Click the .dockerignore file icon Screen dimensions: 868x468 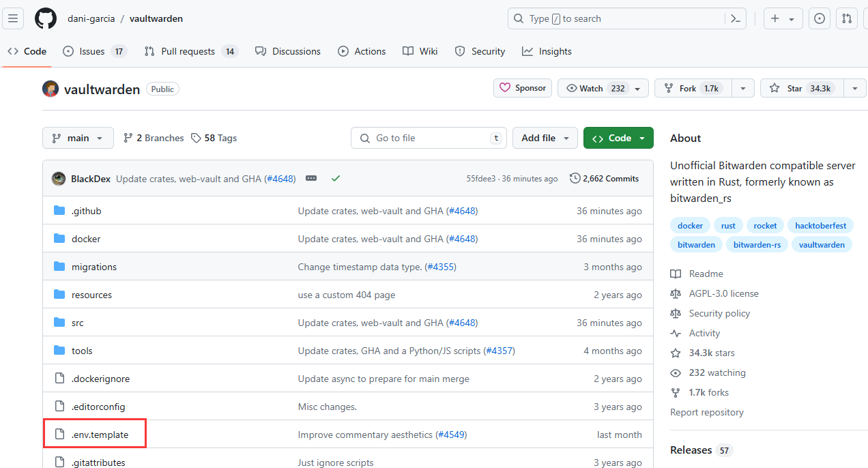click(59, 379)
